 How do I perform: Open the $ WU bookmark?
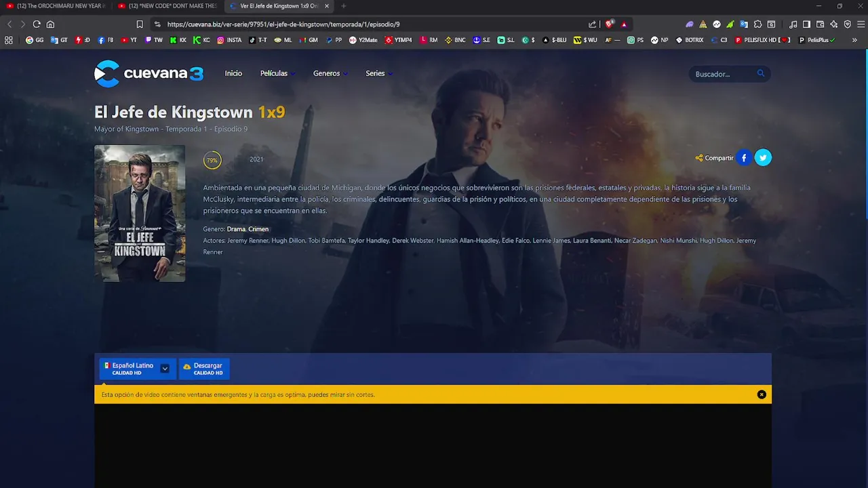pos(586,40)
